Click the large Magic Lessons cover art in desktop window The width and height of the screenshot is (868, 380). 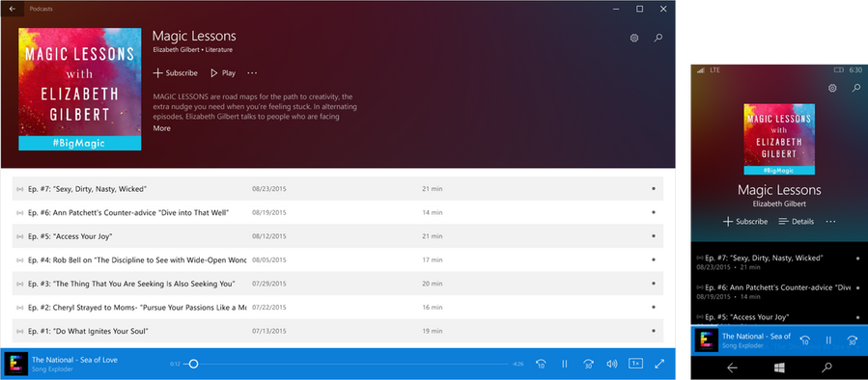tap(80, 89)
